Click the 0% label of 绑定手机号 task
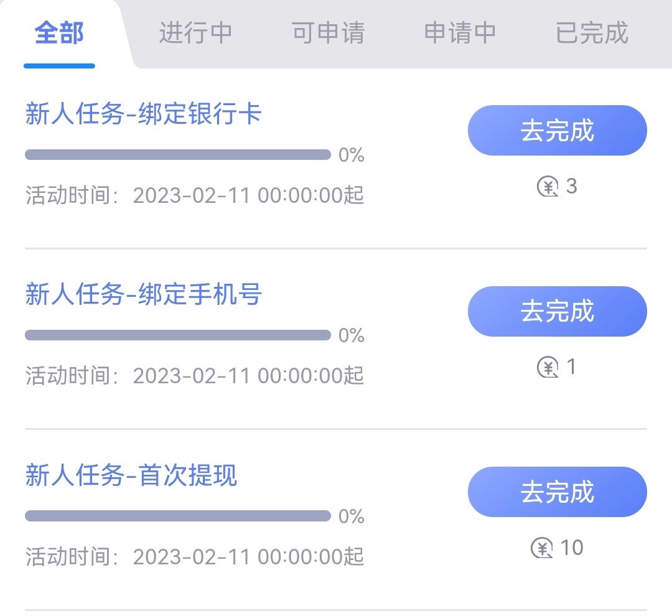Viewport: 672px width, 616px height. tap(352, 336)
